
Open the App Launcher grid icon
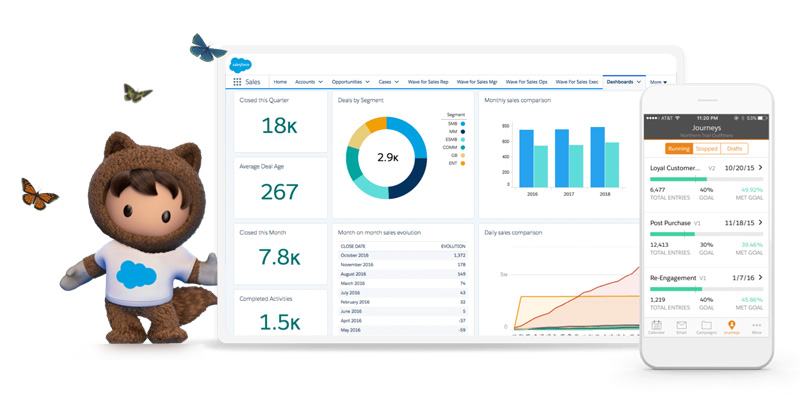point(237,82)
